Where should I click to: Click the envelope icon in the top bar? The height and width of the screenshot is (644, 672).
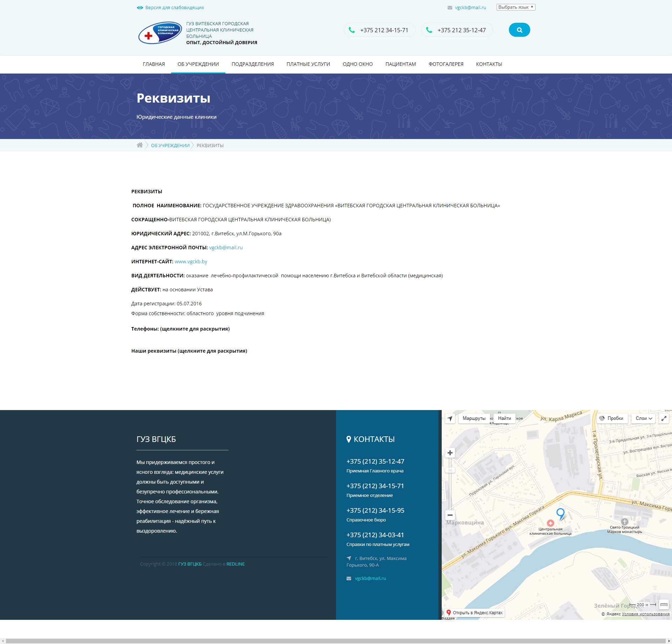pyautogui.click(x=450, y=8)
